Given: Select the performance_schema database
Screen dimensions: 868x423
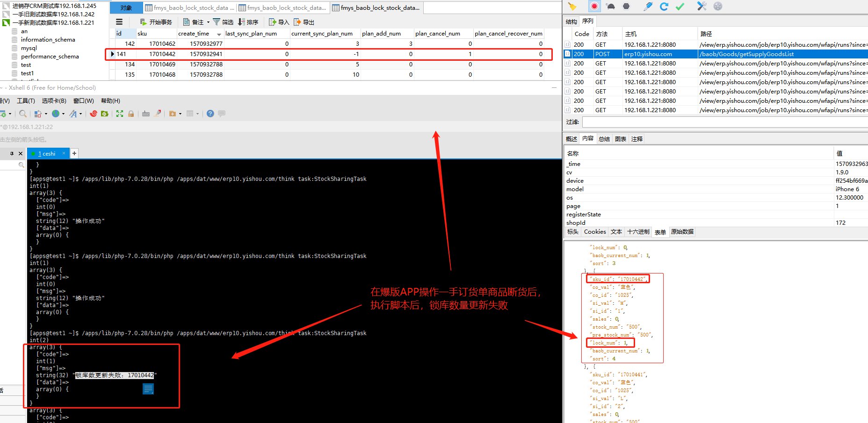Looking at the screenshot, I should click(50, 57).
